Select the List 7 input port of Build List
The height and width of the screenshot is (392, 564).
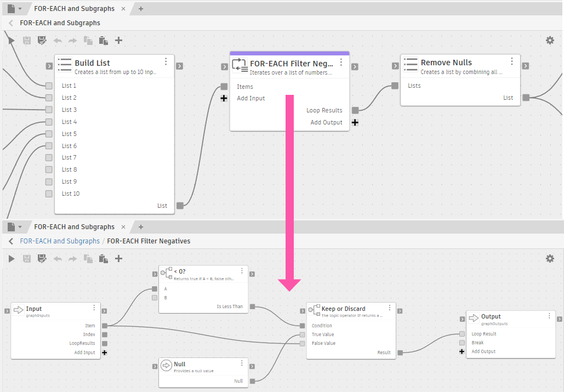[x=49, y=157]
